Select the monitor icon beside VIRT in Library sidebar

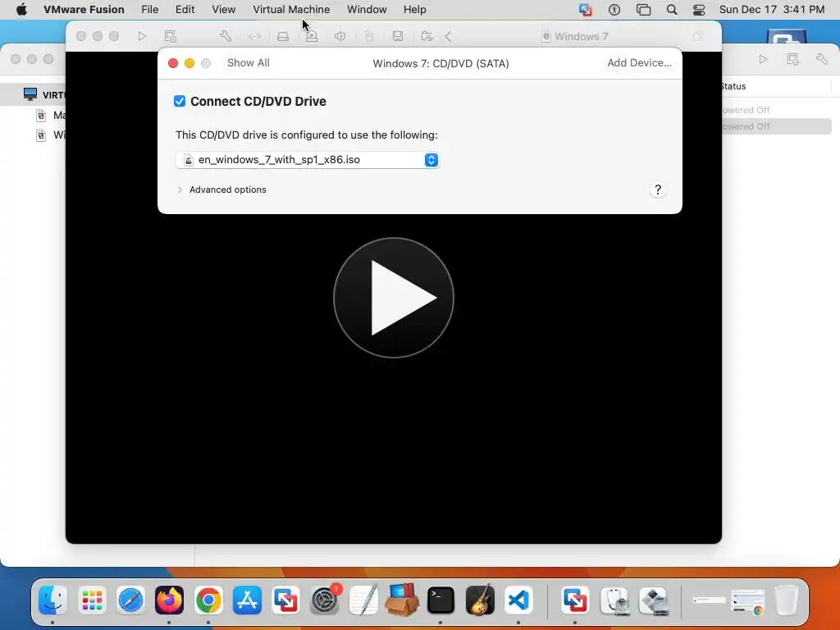point(30,94)
